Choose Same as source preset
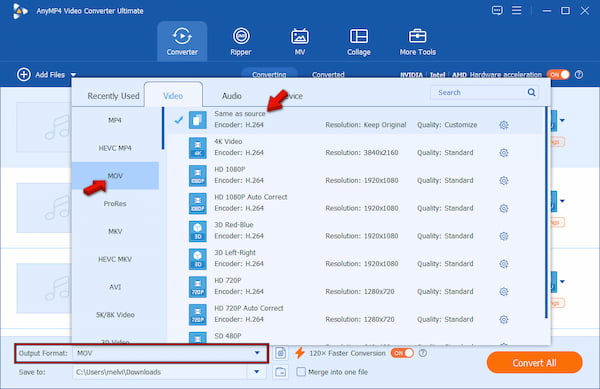600x389 pixels. pos(356,120)
